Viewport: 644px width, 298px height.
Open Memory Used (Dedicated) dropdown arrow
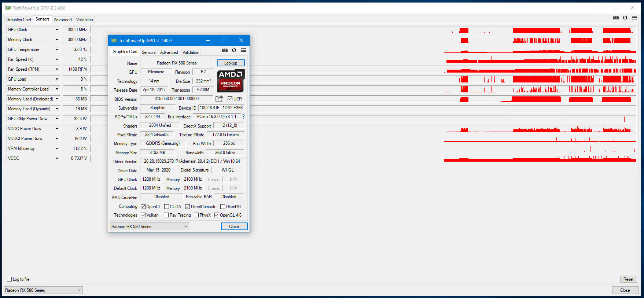(57, 99)
